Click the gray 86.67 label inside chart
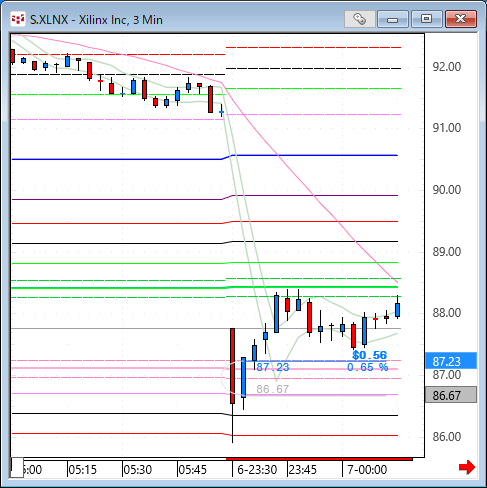This screenshot has width=487, height=488. point(273,389)
